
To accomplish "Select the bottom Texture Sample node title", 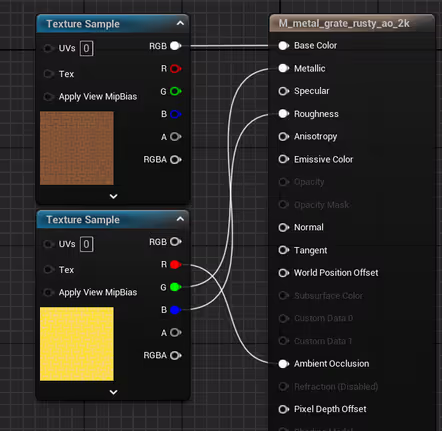I will (83, 220).
